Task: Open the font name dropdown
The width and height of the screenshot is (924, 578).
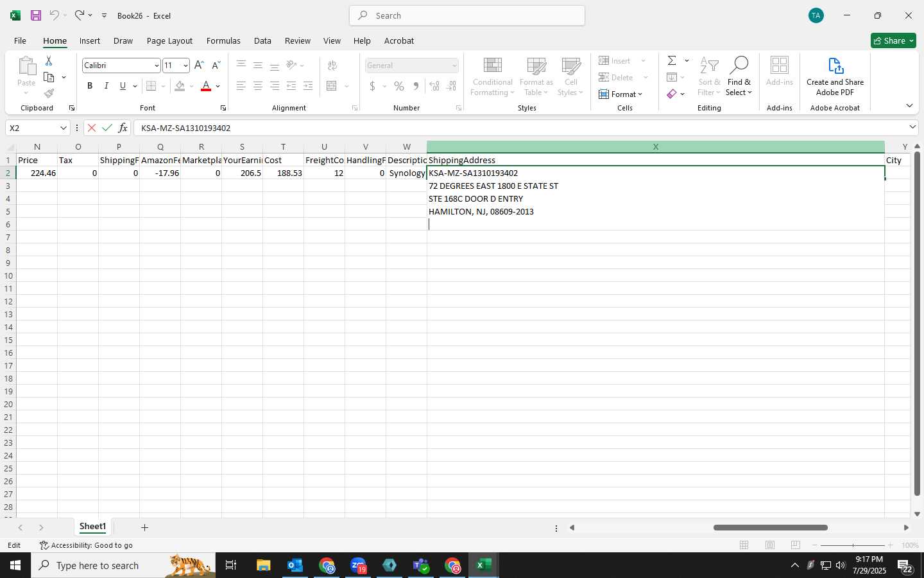Action: 157,66
